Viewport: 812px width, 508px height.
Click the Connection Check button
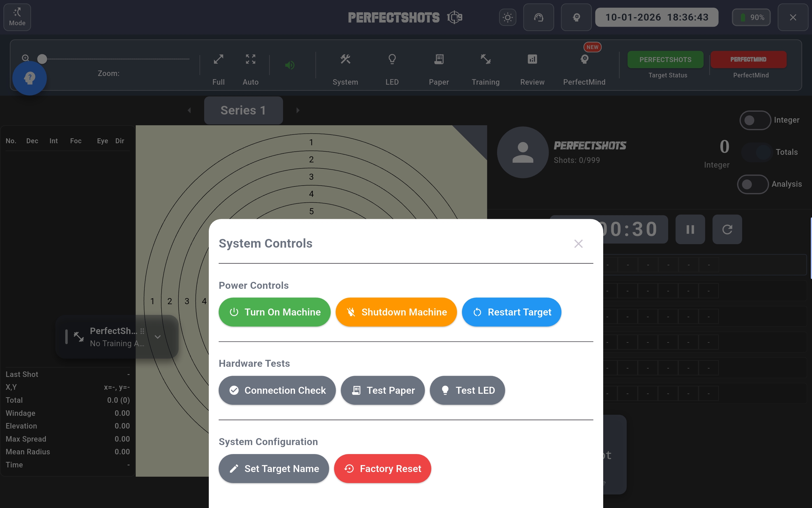click(277, 390)
